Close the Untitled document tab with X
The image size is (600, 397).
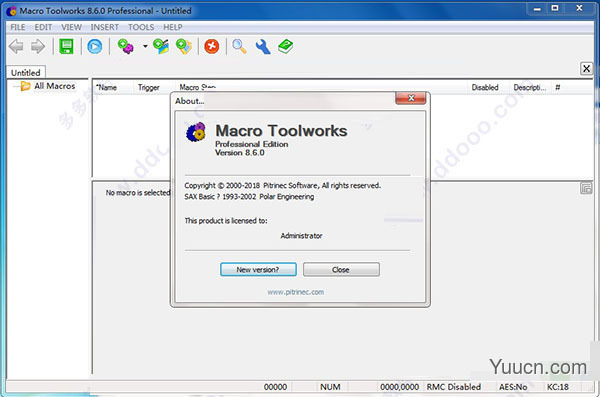point(586,69)
